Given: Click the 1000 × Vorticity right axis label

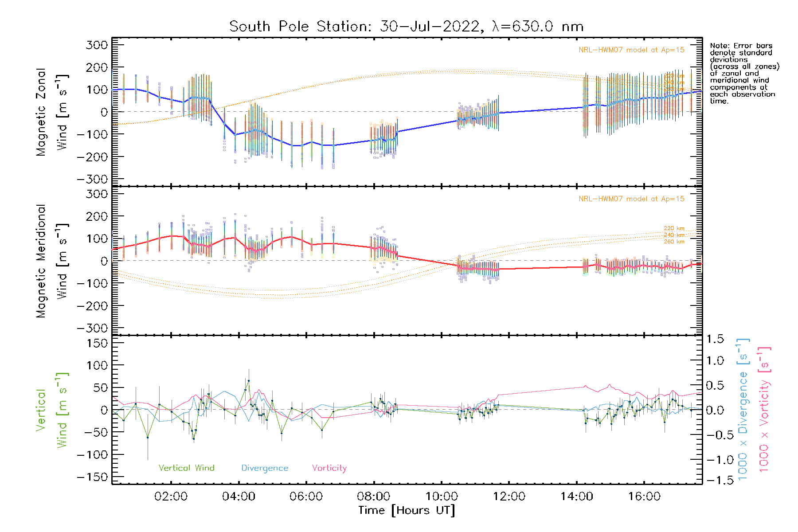Looking at the screenshot, I should tap(764, 409).
